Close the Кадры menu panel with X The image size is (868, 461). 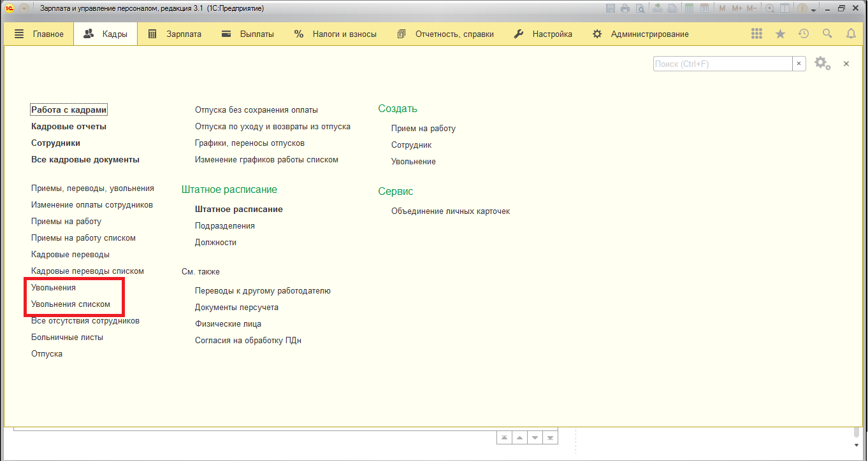pos(846,64)
